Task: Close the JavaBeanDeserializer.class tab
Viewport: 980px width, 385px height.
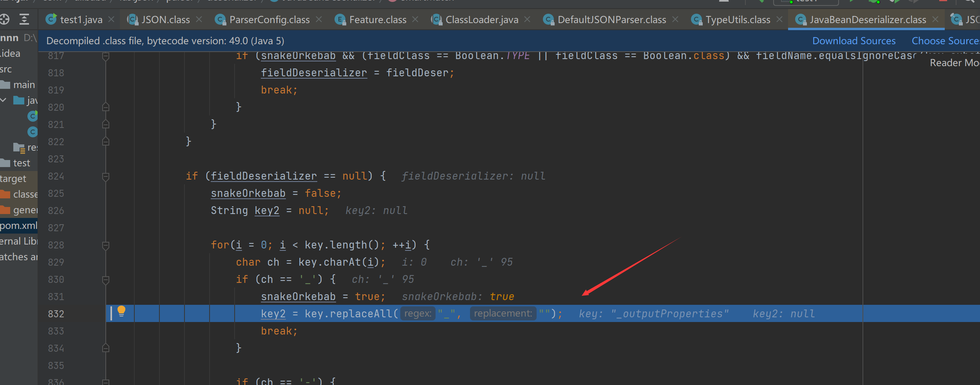Action: 935,19
